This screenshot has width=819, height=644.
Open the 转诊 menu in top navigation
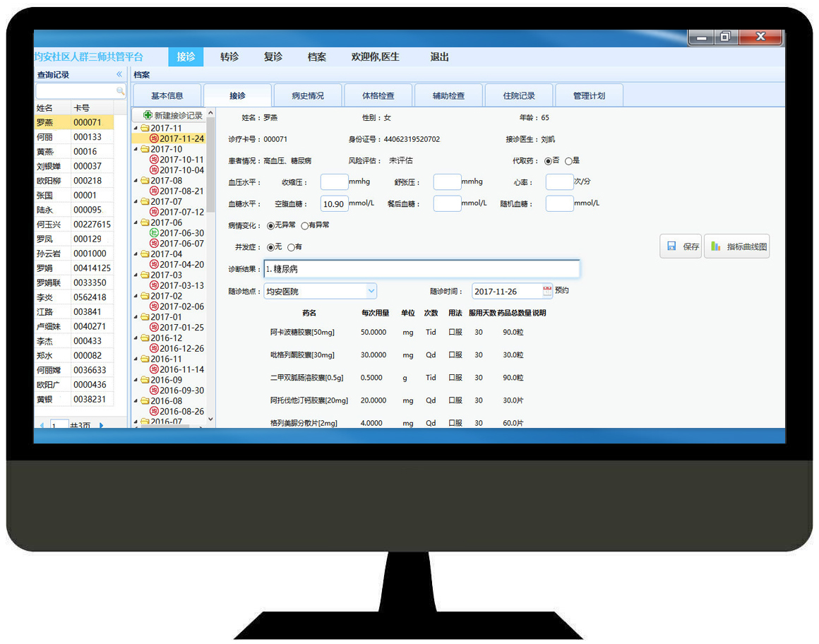point(229,57)
